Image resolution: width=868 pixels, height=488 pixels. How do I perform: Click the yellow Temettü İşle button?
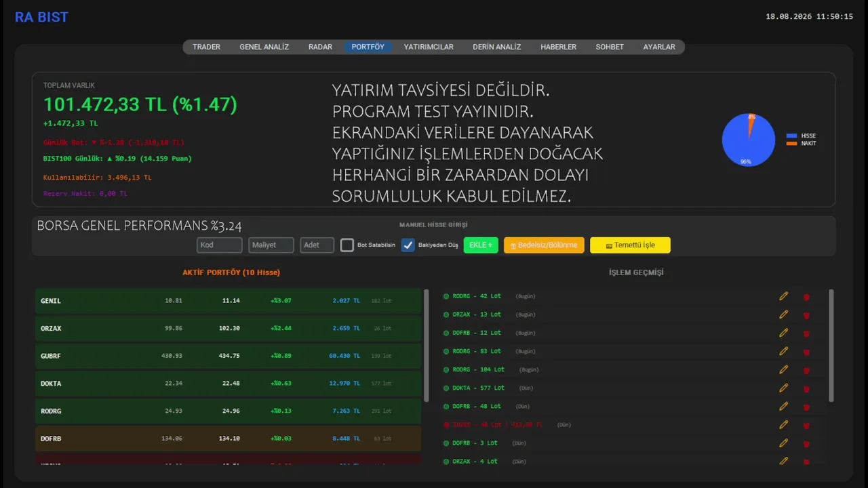pyautogui.click(x=630, y=245)
